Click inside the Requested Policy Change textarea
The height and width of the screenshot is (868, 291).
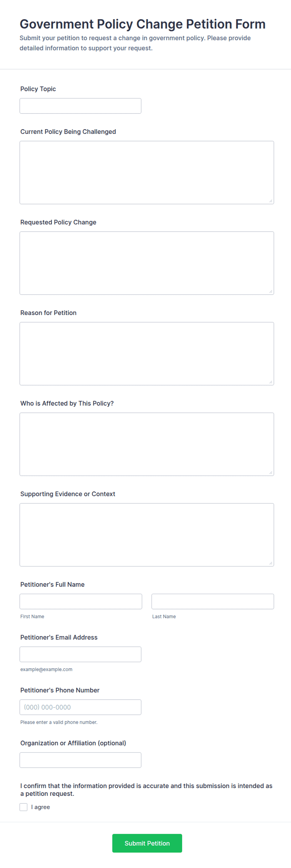click(147, 263)
